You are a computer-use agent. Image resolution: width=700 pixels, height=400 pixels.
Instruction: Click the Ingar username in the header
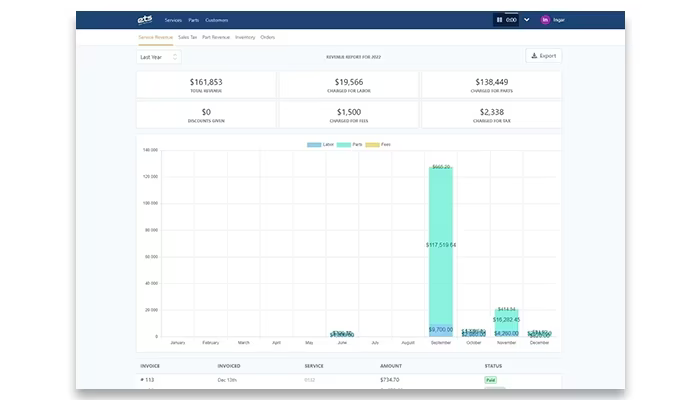coord(559,20)
